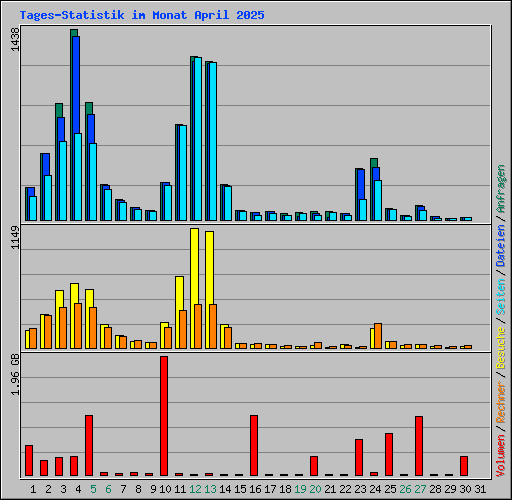Click the red volume bar for day 30
This screenshot has height=500, width=512.
point(464,466)
